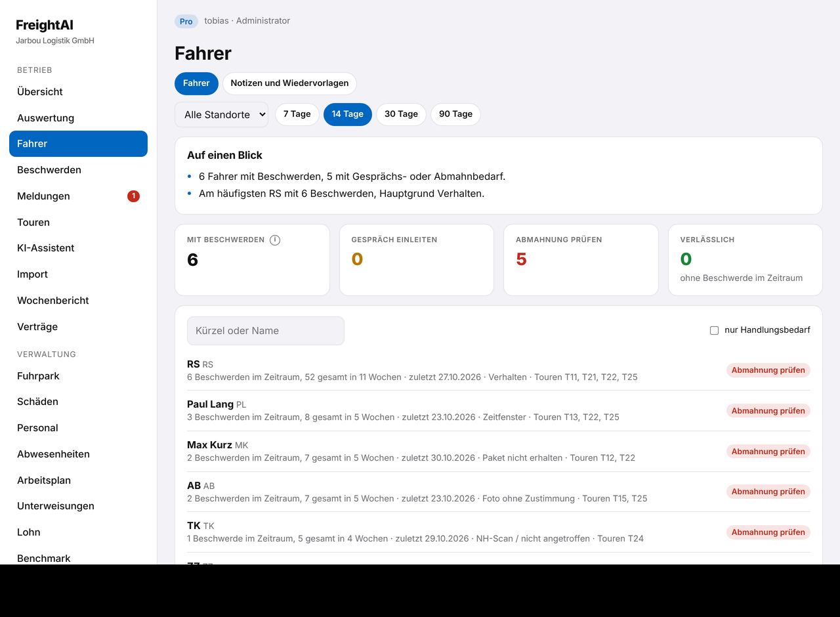Open the 'Alle Standorte' location dropdown
The image size is (840, 617).
pos(221,114)
